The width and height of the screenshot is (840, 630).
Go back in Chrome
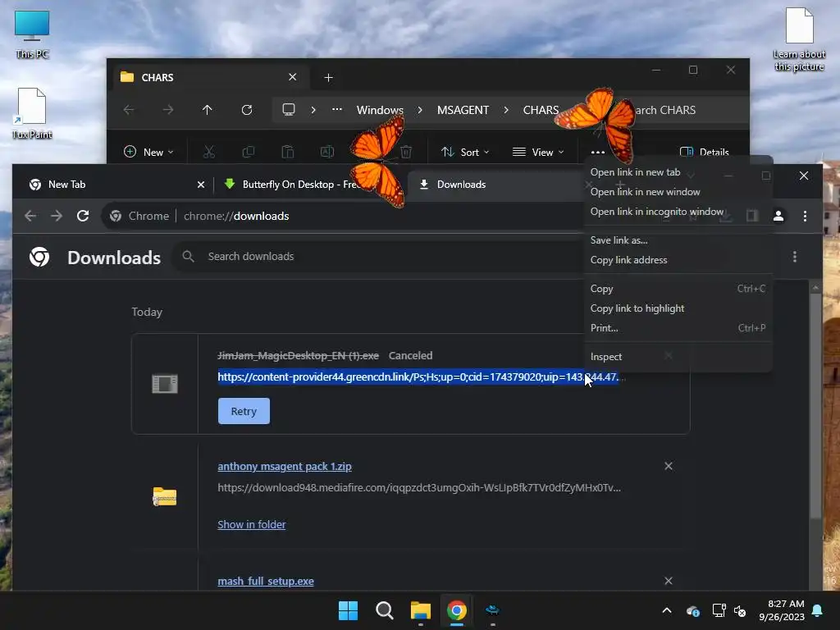[x=30, y=216]
